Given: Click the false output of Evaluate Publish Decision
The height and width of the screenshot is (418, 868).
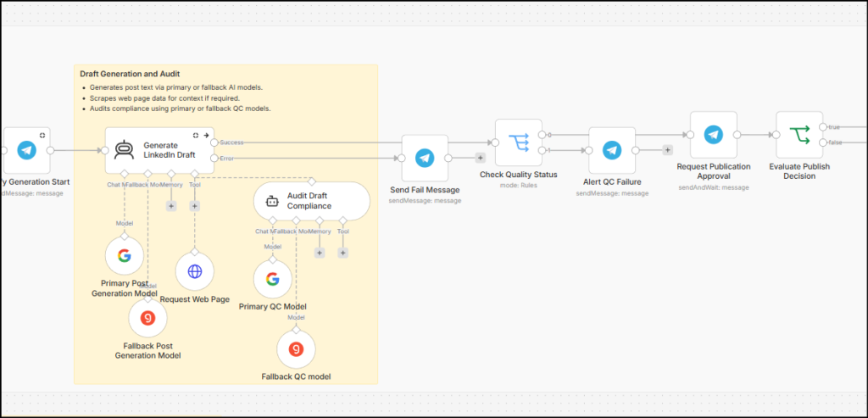Looking at the screenshot, I should [x=822, y=142].
